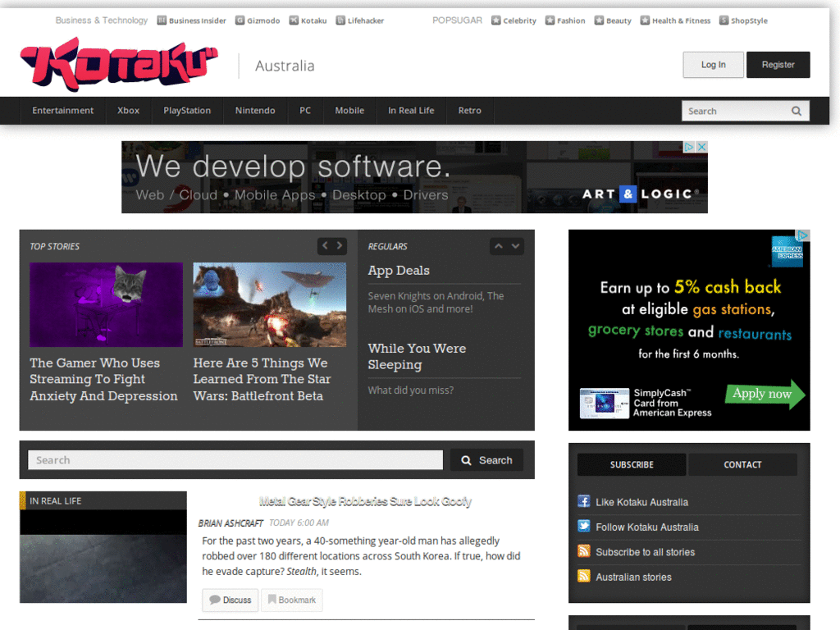The height and width of the screenshot is (630, 840).
Task: Switch to the SUBSCRIBE tab
Action: point(632,464)
